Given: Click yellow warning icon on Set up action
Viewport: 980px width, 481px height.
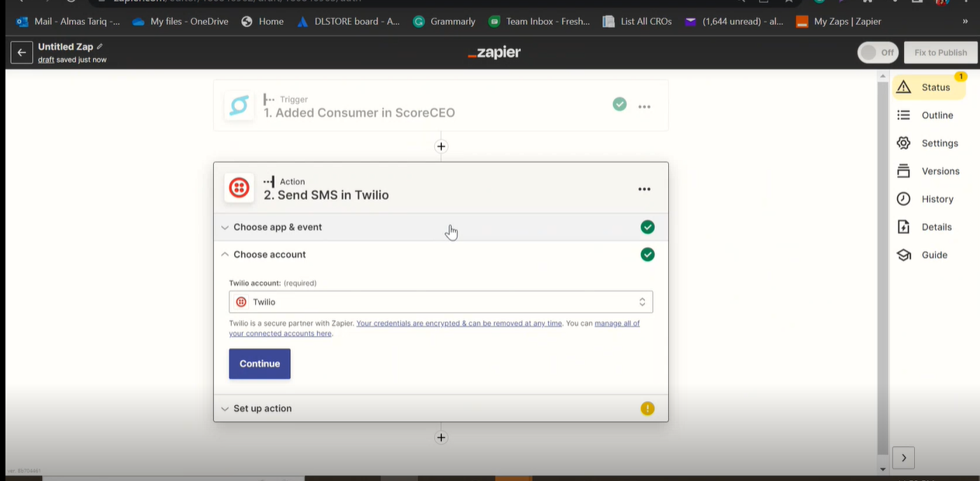Looking at the screenshot, I should point(647,408).
